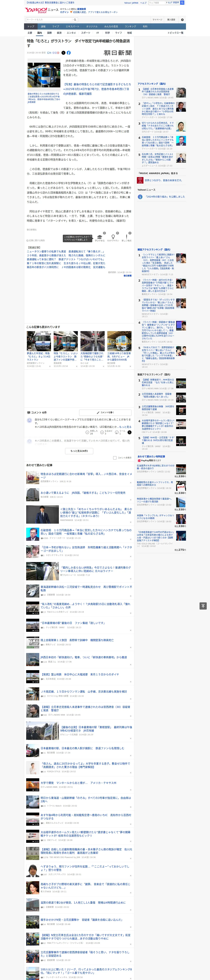This screenshot has width=210, height=980.
Task: Open the 世界とつながり、音楽の未来を灯す link
Action: coord(164,180)
